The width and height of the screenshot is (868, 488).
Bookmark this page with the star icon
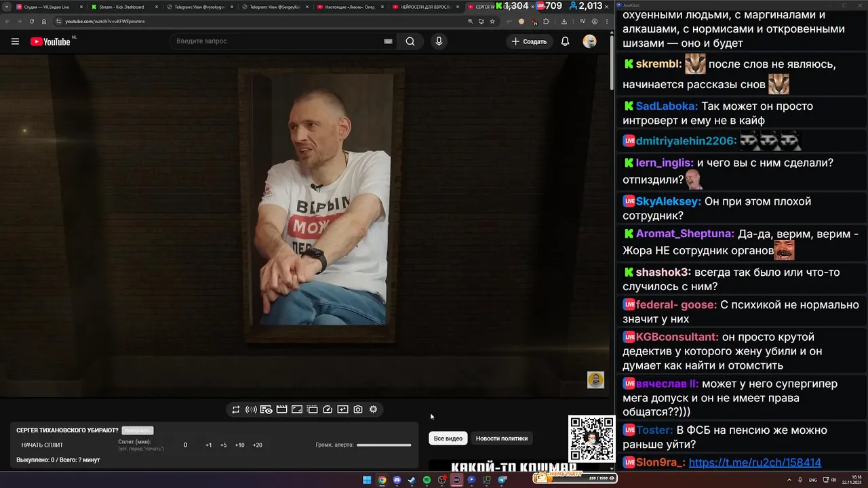click(492, 21)
